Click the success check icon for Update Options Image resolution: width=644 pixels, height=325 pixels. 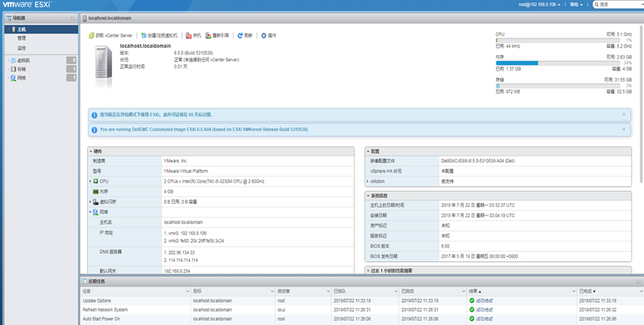point(472,300)
